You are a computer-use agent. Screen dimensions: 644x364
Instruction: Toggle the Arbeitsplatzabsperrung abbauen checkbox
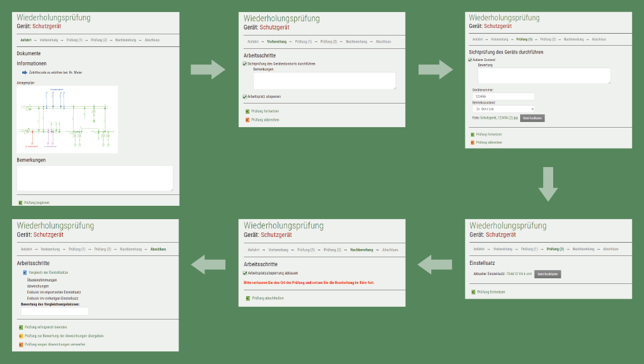245,273
